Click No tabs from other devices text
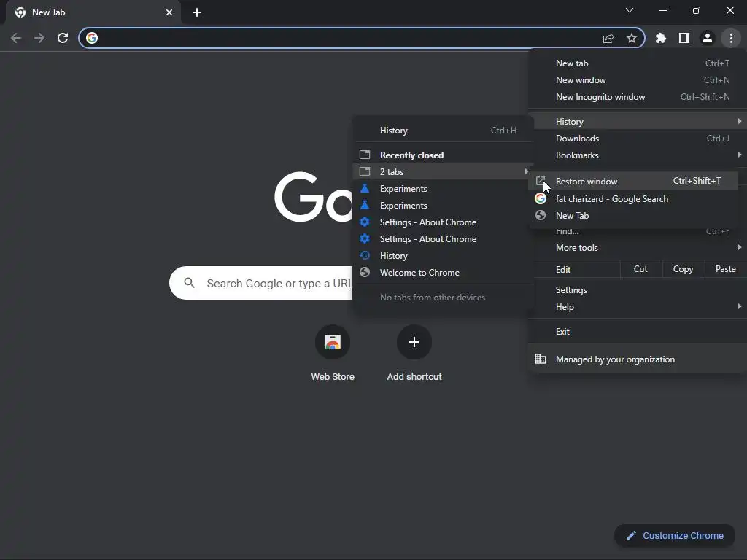 point(433,297)
